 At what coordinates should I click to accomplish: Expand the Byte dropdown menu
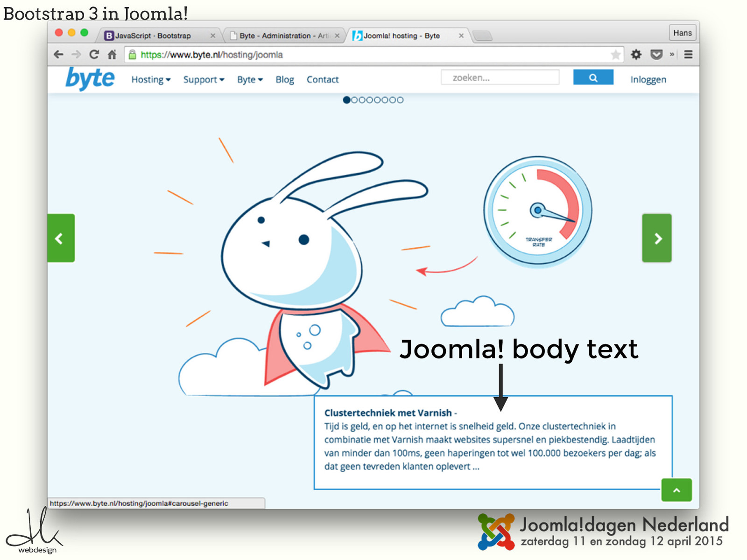coord(250,80)
